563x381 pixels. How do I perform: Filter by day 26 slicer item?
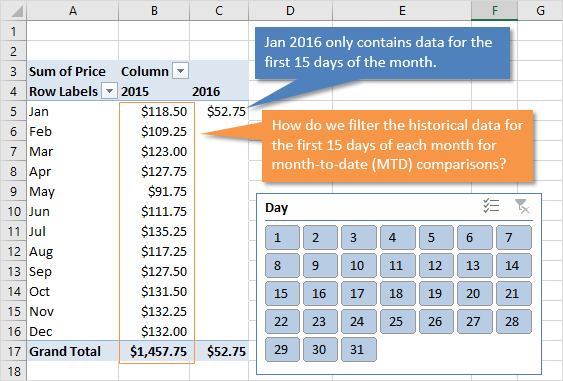436,321
